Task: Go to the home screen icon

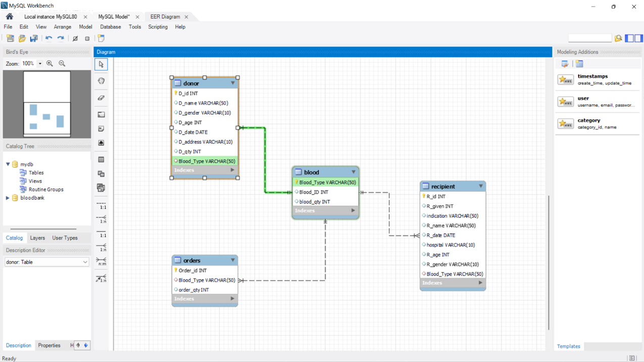Action: tap(9, 17)
